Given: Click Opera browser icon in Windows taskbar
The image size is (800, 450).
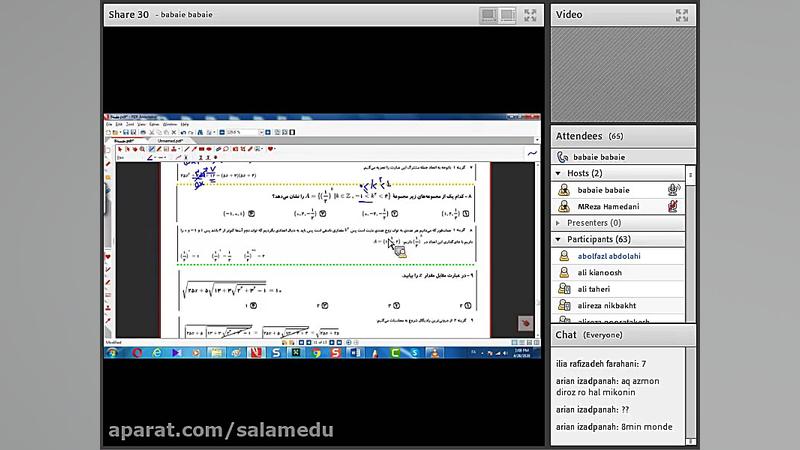Looking at the screenshot, I should (136, 353).
